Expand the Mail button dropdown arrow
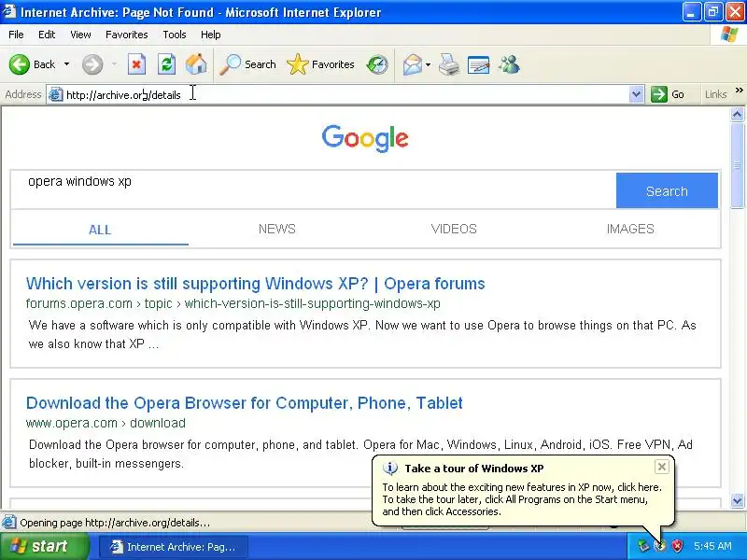This screenshot has width=747, height=560. pos(428,64)
